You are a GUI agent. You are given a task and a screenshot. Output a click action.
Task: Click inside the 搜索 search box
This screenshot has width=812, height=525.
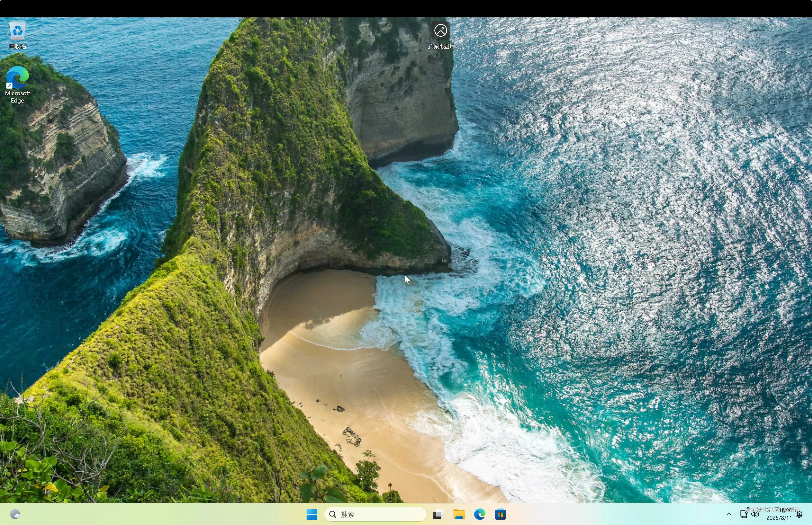tap(382, 514)
